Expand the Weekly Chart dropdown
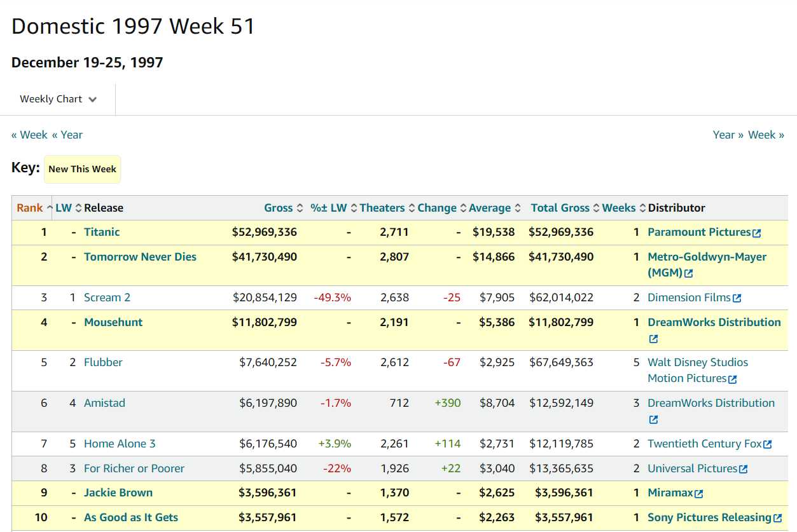The width and height of the screenshot is (797, 532). pos(59,99)
